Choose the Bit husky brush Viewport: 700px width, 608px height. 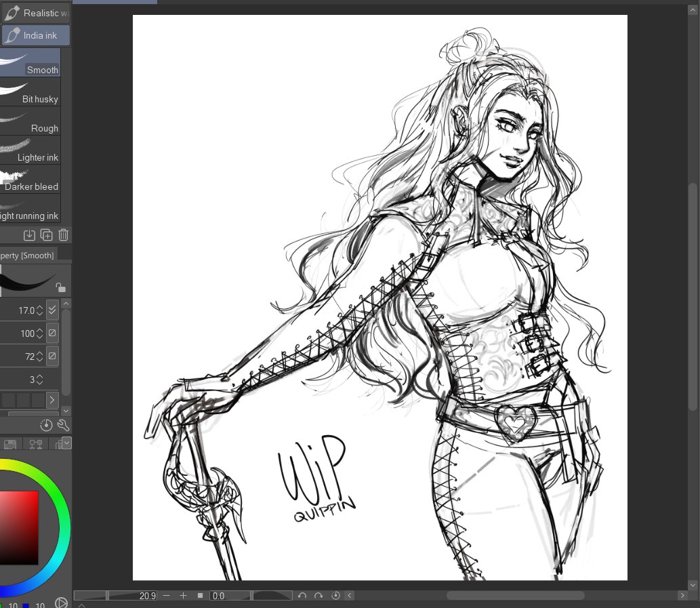[30, 92]
